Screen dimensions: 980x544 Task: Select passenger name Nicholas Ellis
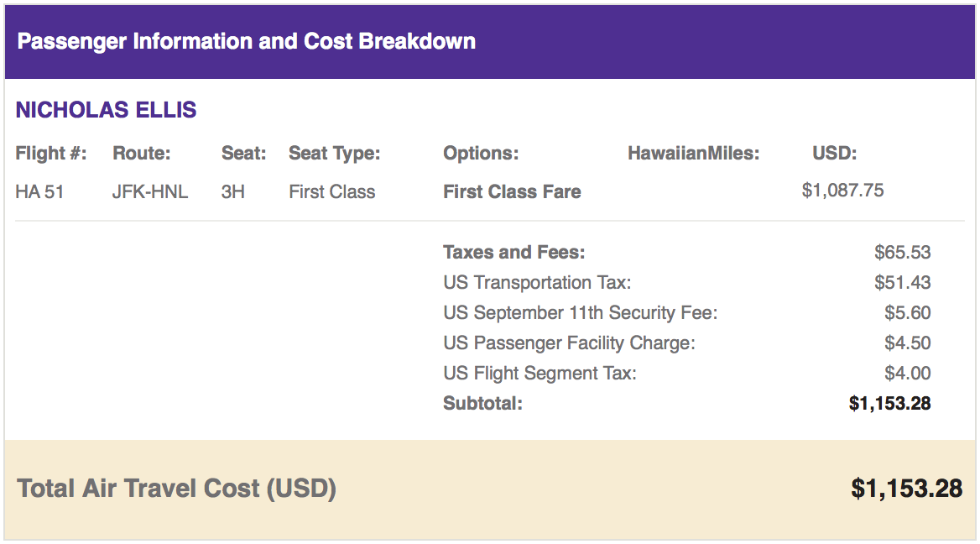[107, 110]
